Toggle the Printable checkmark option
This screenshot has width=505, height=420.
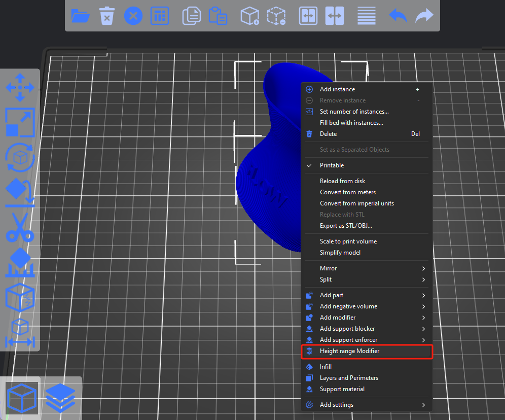pos(332,165)
